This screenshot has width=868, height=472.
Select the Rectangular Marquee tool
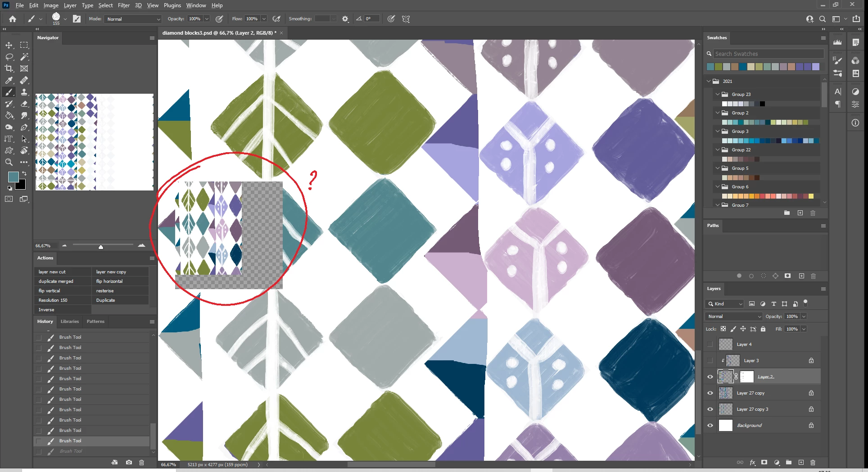24,45
